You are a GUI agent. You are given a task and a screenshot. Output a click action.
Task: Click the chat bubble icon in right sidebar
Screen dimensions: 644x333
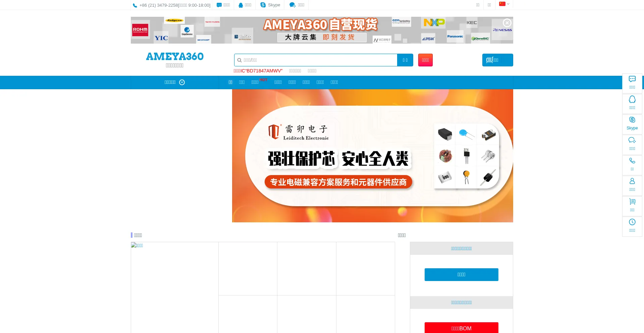[632, 79]
